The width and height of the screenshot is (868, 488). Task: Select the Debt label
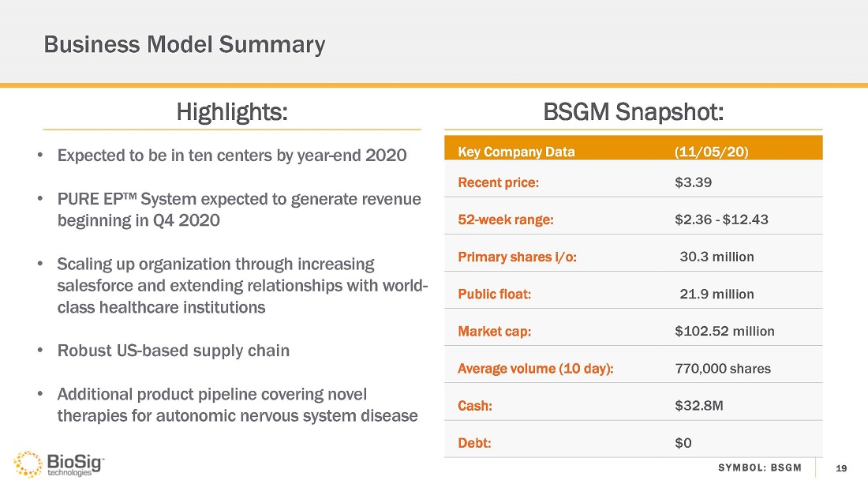[x=474, y=442]
